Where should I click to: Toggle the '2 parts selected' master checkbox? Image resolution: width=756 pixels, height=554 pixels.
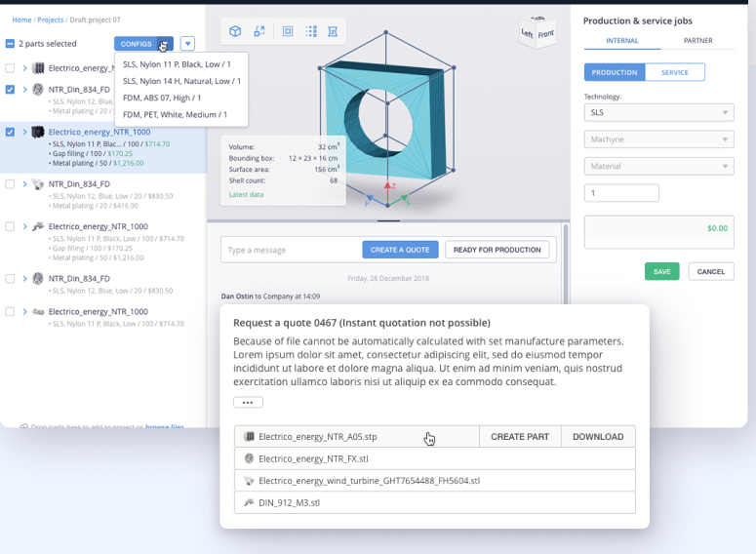pos(10,43)
